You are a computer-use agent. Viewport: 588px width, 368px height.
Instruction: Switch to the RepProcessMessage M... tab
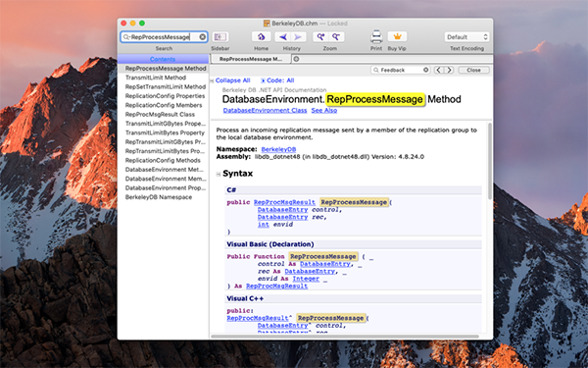coord(251,59)
